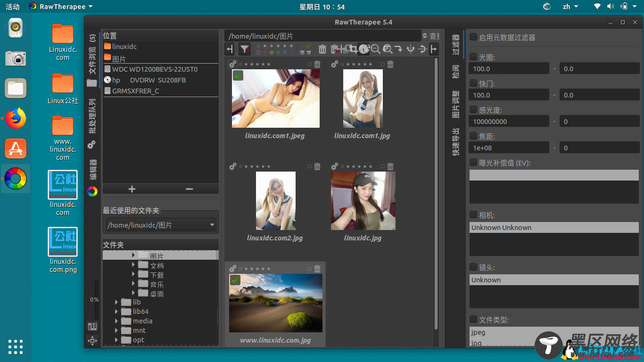Viewport: 644px width, 362px height.
Task: Trash linuxidc.jpg using its thumbnail trash icon
Action: coord(390,166)
